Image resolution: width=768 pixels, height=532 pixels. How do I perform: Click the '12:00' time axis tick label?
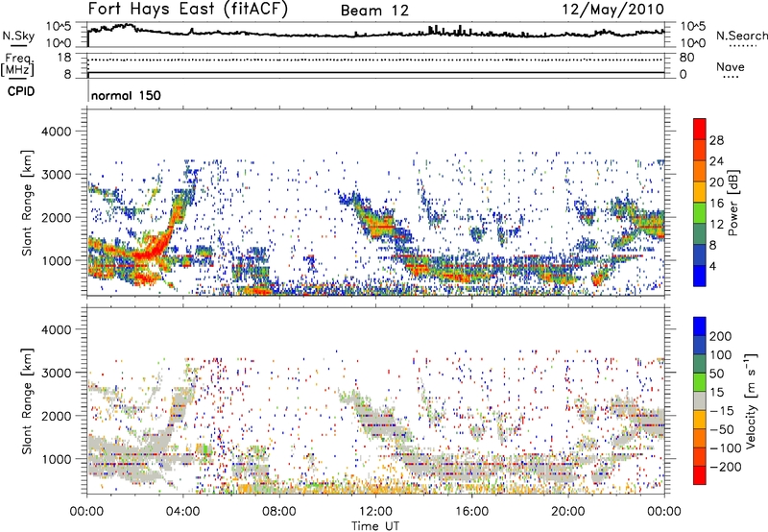tap(375, 512)
